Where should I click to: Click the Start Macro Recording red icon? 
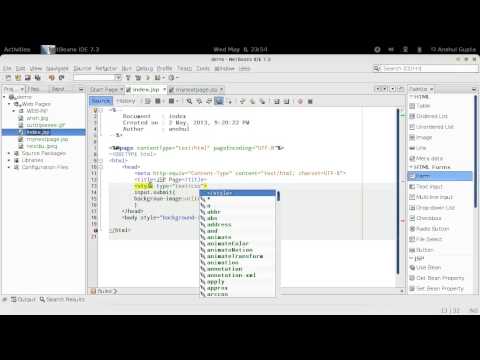300,101
